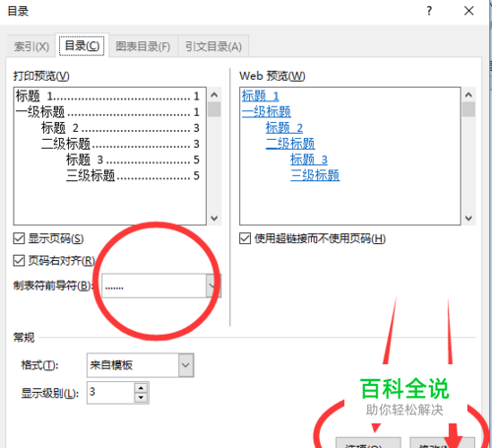Select 标题 2 row in print preview
The image size is (492, 448).
(120, 128)
